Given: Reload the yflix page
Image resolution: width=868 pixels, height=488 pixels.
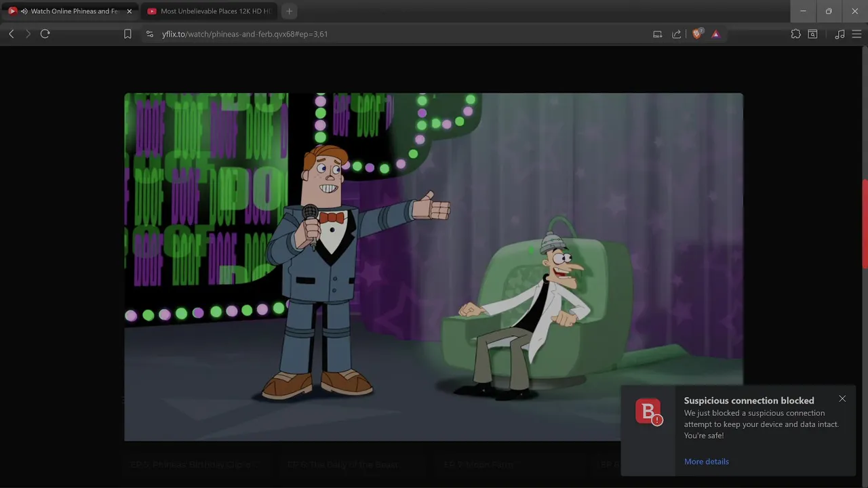Looking at the screenshot, I should [x=45, y=34].
